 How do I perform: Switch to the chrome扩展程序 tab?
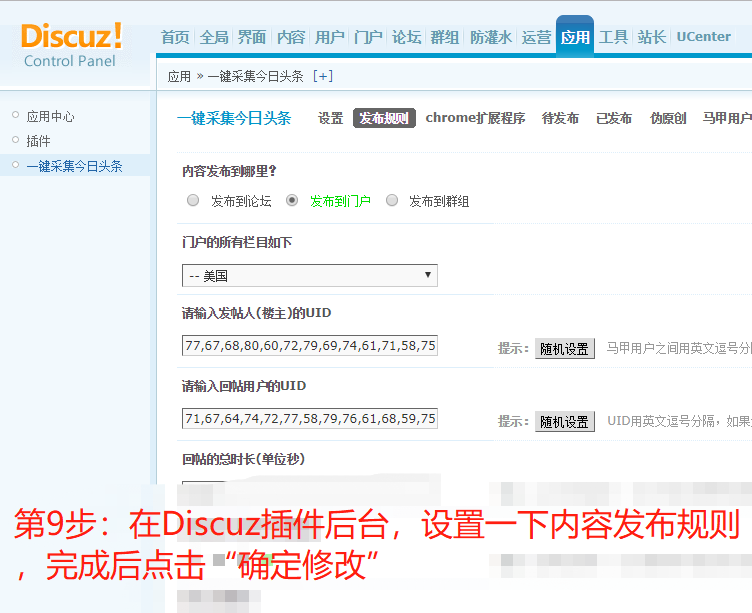[475, 118]
